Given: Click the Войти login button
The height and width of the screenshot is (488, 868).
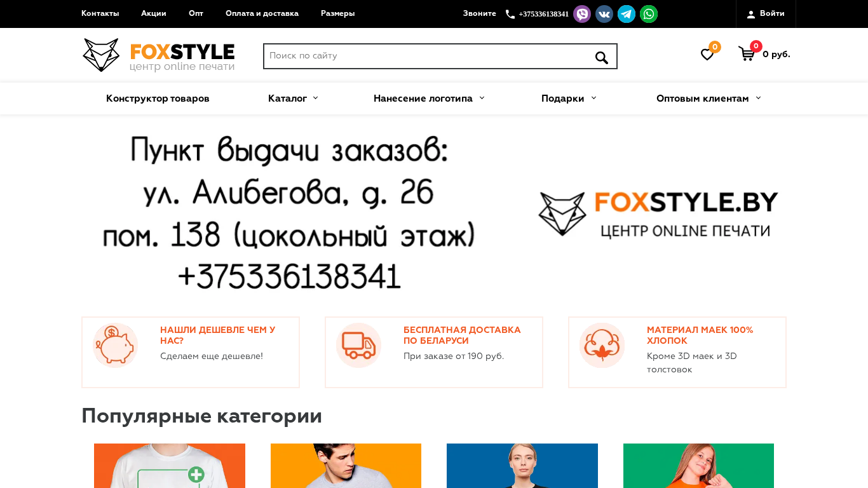Looking at the screenshot, I should 766,14.
